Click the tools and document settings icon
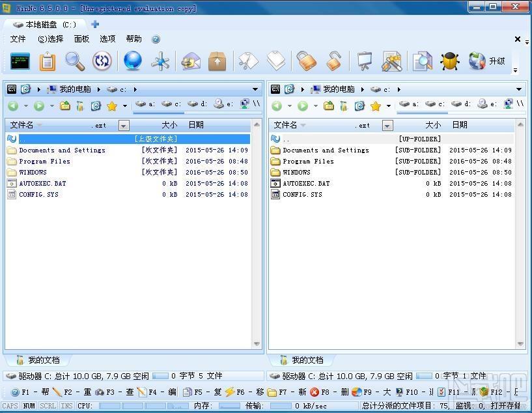Viewport: 532px width, 413px height. (x=392, y=61)
